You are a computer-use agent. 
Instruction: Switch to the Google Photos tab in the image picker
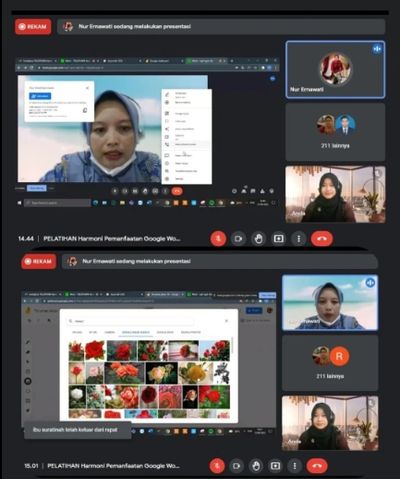(x=191, y=332)
